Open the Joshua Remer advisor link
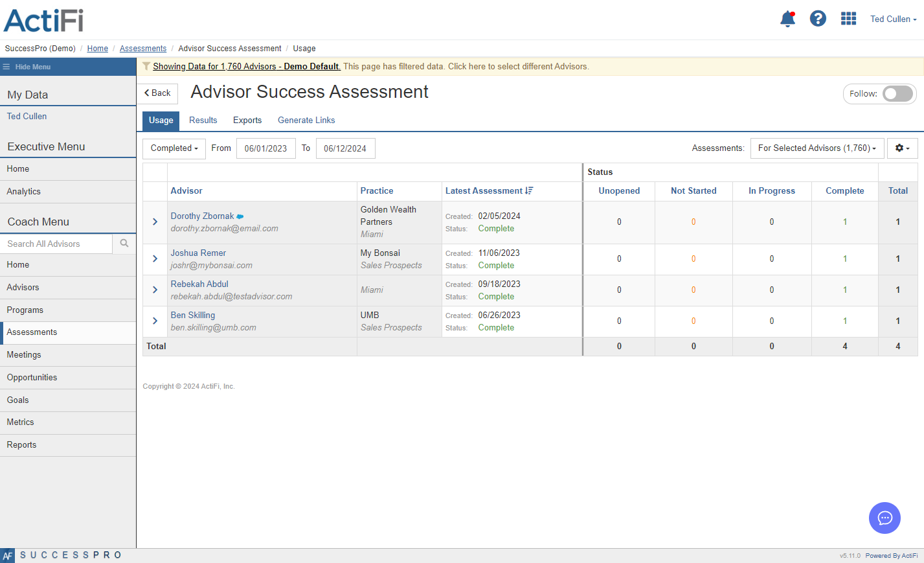This screenshot has width=924, height=563. [x=198, y=253]
